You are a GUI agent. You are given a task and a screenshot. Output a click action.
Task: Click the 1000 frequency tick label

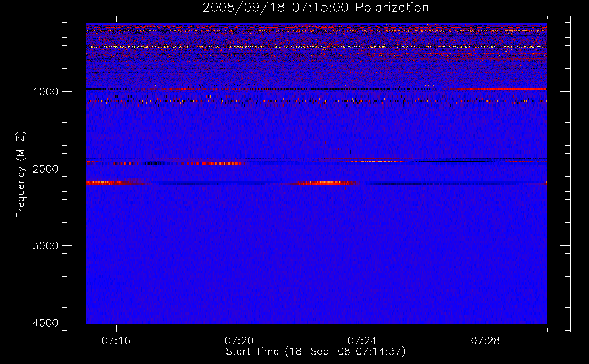[x=46, y=91]
